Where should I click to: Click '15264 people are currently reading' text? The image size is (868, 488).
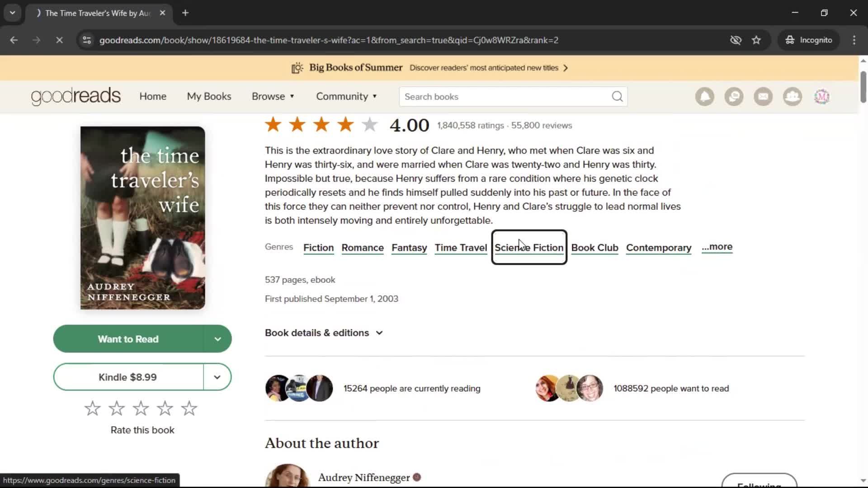[x=412, y=389]
